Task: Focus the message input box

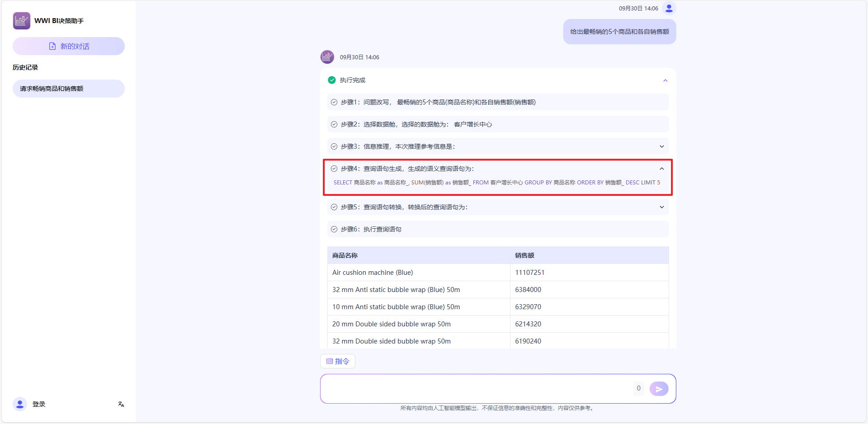Action: pyautogui.click(x=475, y=388)
